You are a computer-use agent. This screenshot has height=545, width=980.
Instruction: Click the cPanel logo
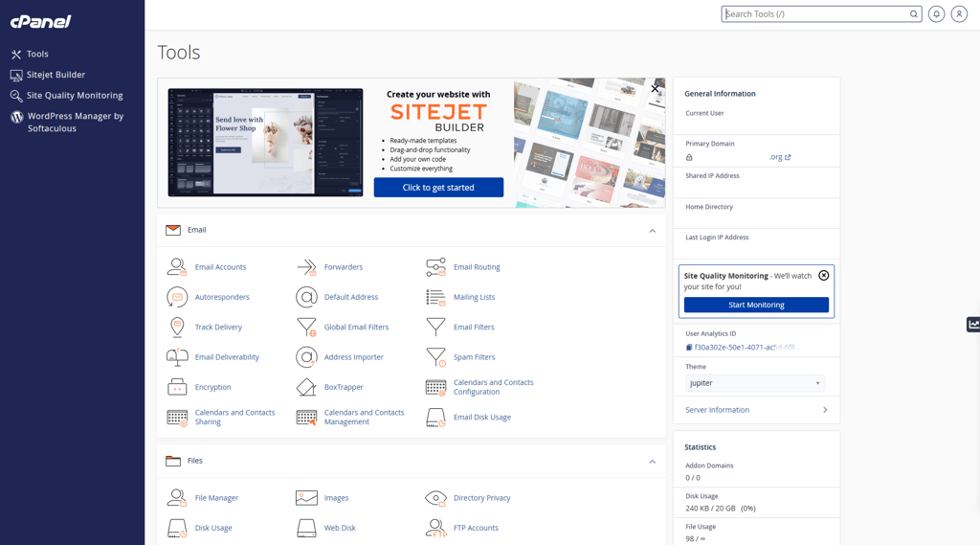pyautogui.click(x=40, y=22)
